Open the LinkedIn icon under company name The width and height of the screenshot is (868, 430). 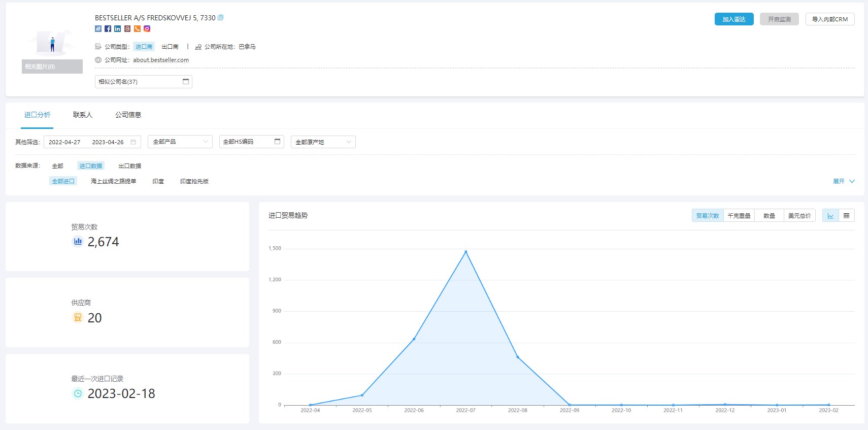tap(117, 29)
